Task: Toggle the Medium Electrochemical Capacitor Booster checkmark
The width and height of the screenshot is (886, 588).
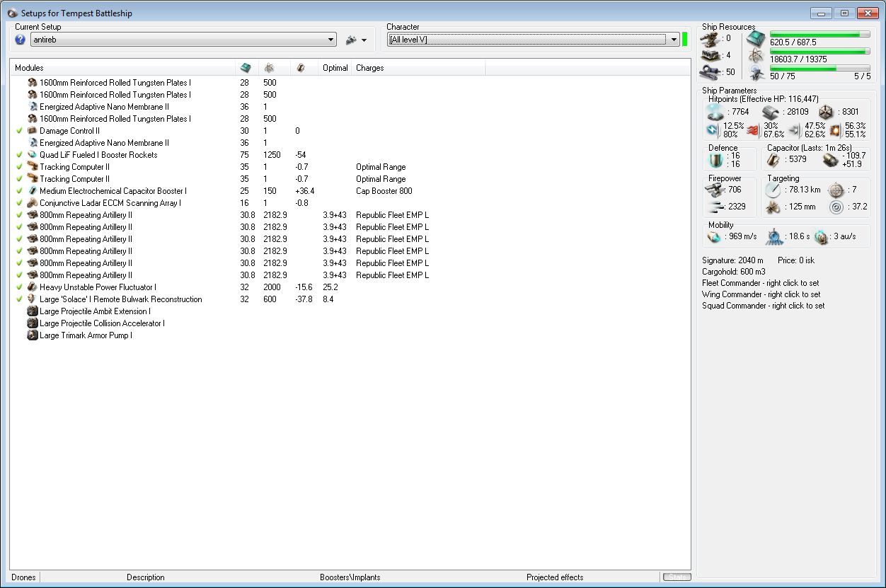Action: tap(19, 191)
